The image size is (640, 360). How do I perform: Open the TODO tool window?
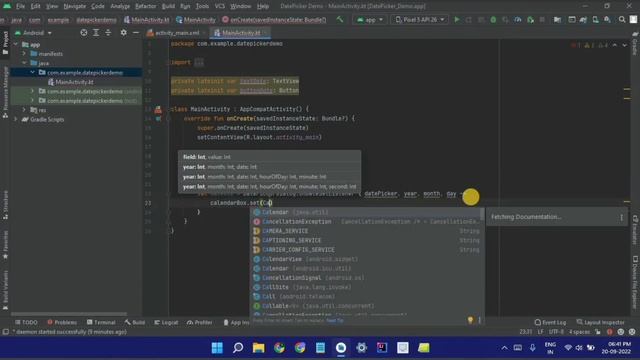(26, 322)
